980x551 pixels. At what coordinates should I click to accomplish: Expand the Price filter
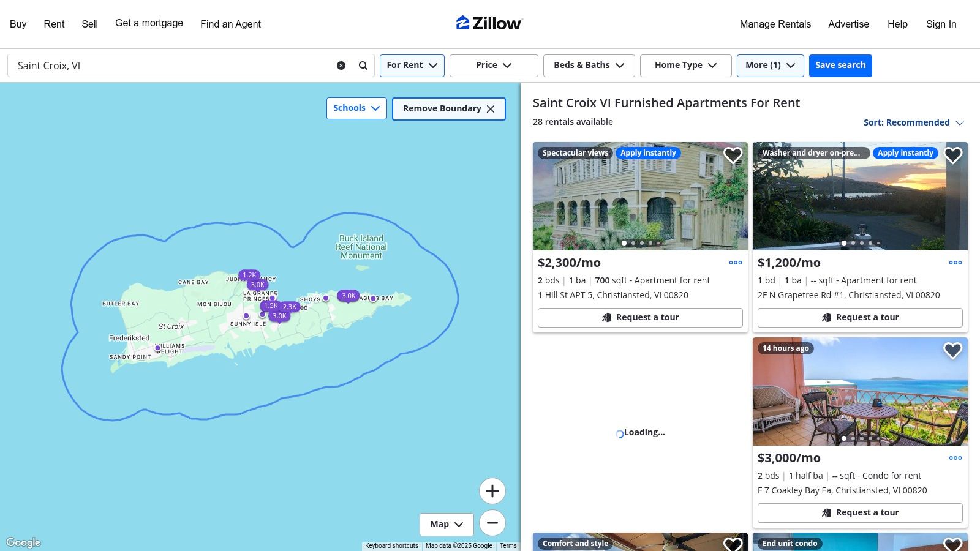[x=494, y=66]
